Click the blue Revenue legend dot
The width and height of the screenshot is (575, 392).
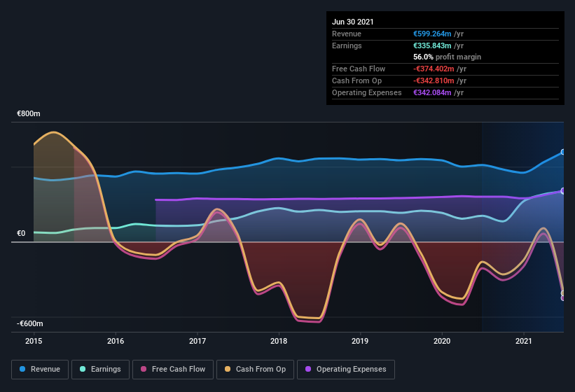click(x=23, y=369)
